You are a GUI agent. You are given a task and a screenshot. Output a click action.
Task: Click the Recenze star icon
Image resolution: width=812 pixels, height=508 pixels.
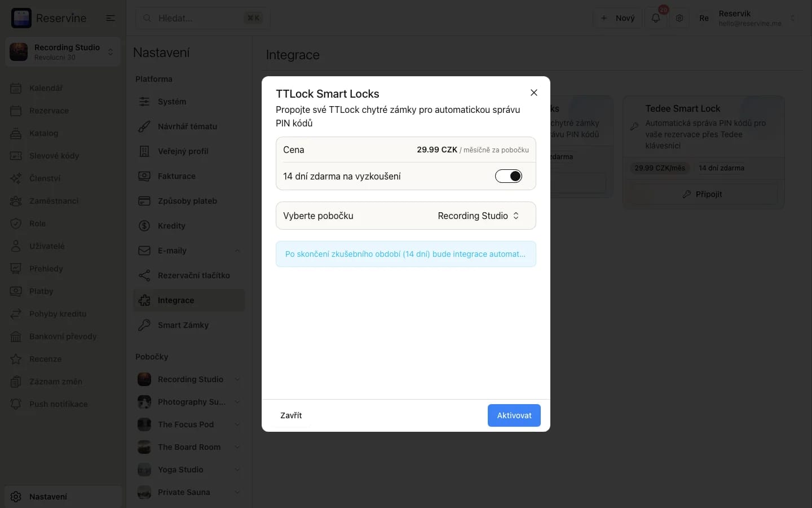click(16, 359)
